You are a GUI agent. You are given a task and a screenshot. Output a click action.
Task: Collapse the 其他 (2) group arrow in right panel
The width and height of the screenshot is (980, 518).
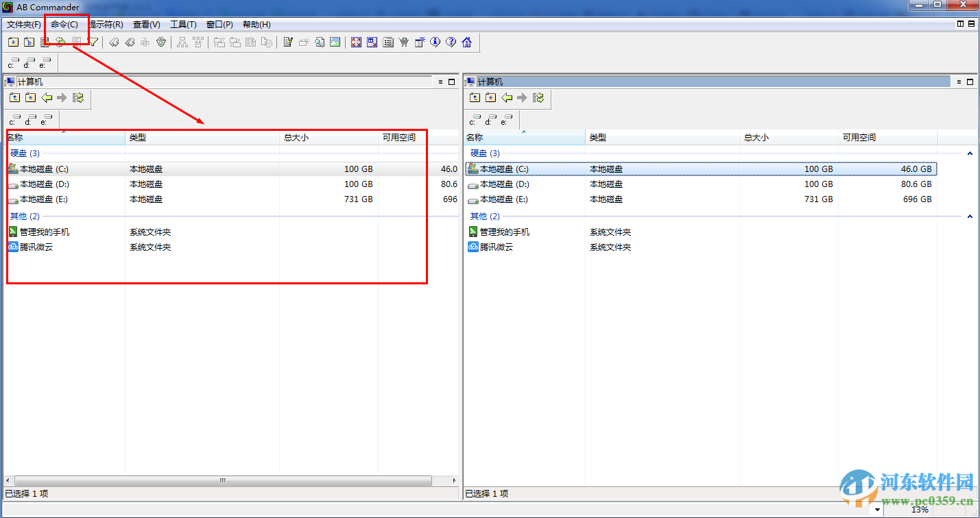pos(970,217)
